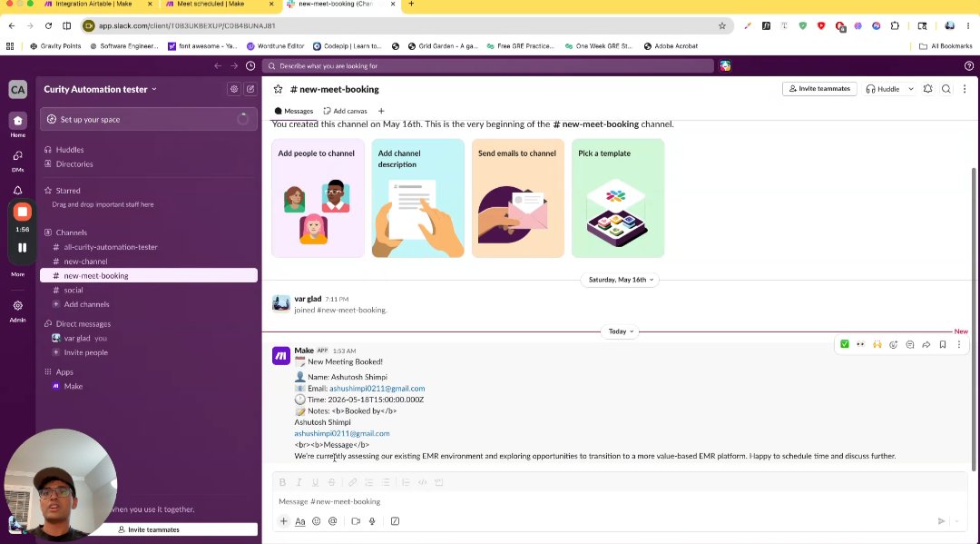The image size is (980, 544).
Task: Open Add canvas tab
Action: [345, 111]
